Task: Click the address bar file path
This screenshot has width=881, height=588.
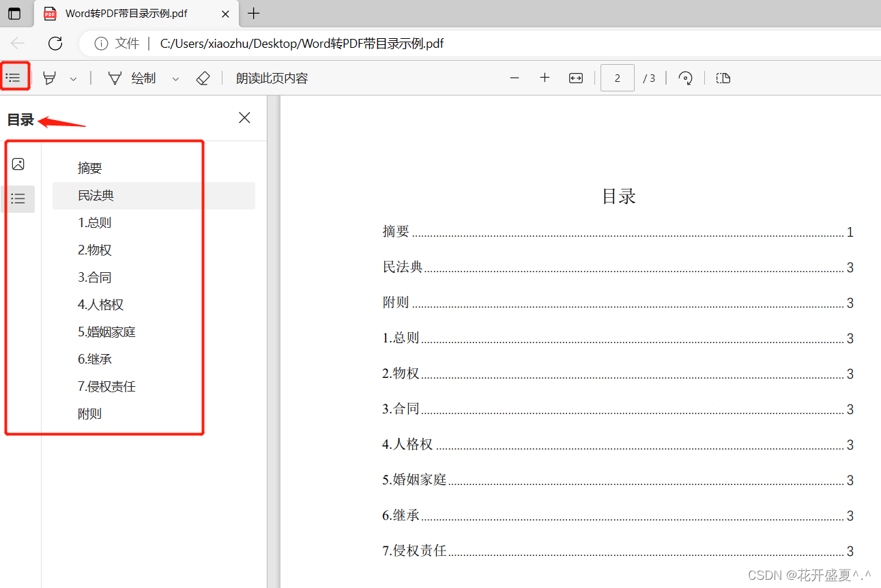Action: point(302,44)
